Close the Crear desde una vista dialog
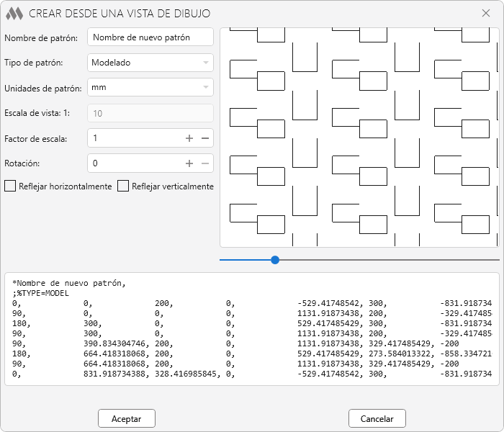504x432 pixels. 486,13
